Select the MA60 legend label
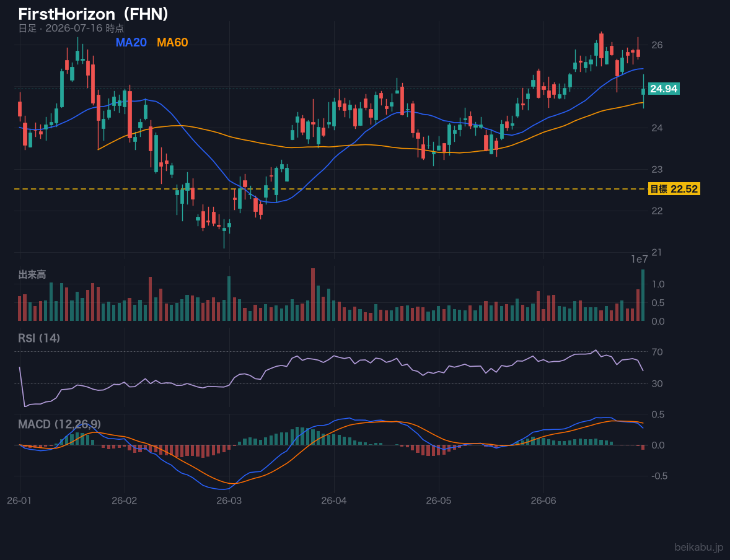 click(172, 42)
